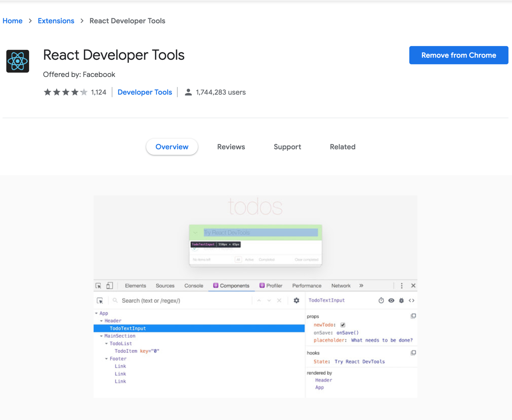Collapse the MainSection tree node

(101, 336)
